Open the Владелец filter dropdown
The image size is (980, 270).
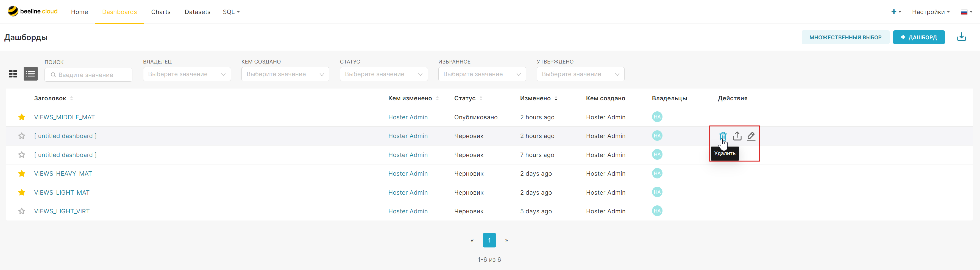pyautogui.click(x=187, y=74)
